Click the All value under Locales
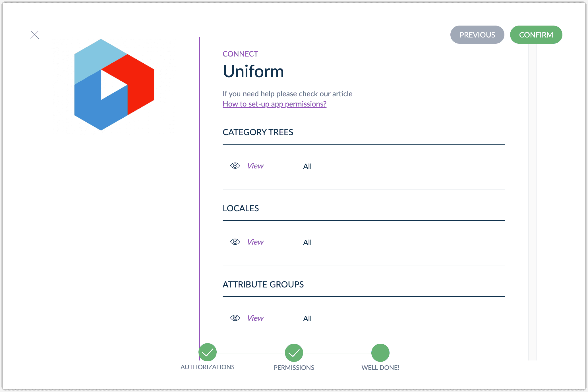Viewport: 588px width, 392px height. pos(307,242)
